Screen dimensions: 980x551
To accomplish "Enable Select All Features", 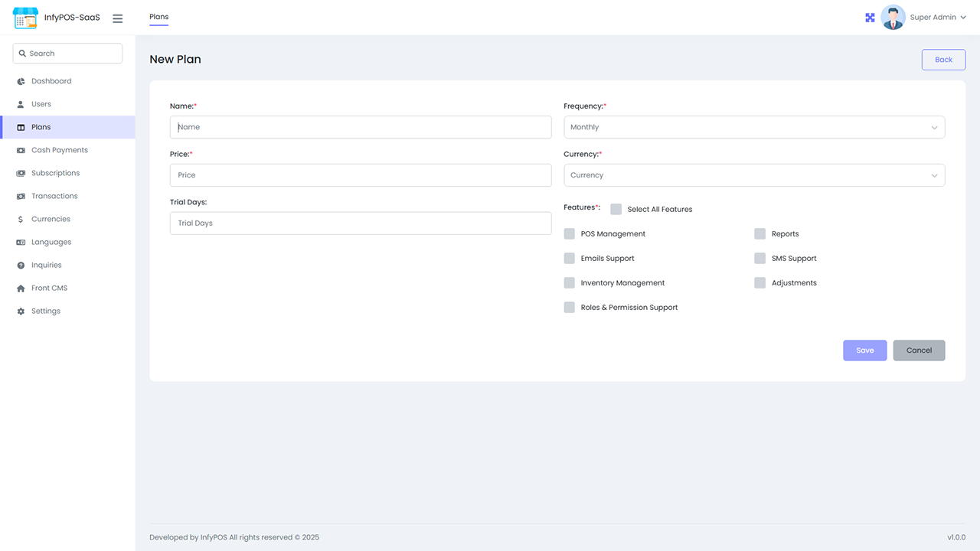I will [x=616, y=208].
